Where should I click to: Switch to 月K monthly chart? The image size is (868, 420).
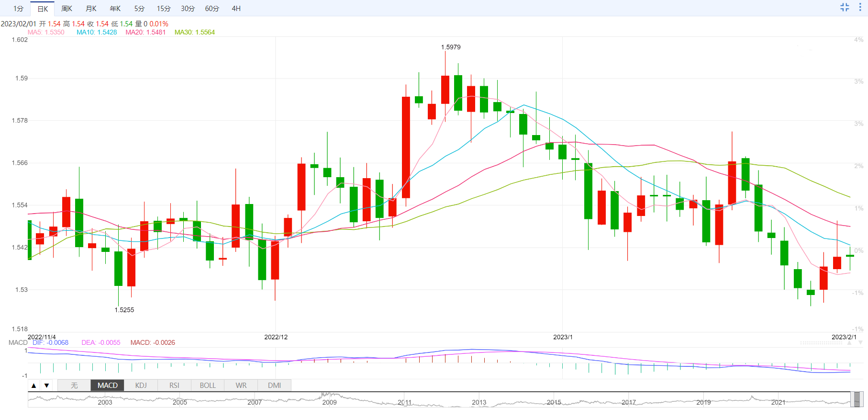91,9
